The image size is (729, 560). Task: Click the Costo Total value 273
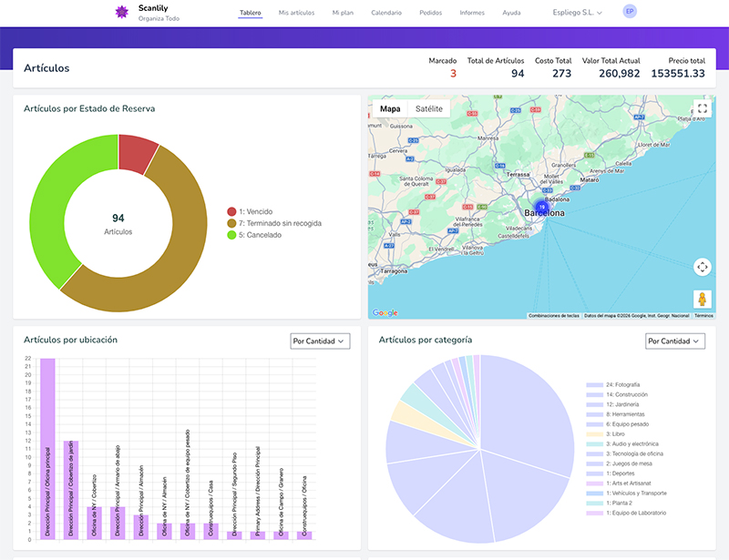[561, 74]
